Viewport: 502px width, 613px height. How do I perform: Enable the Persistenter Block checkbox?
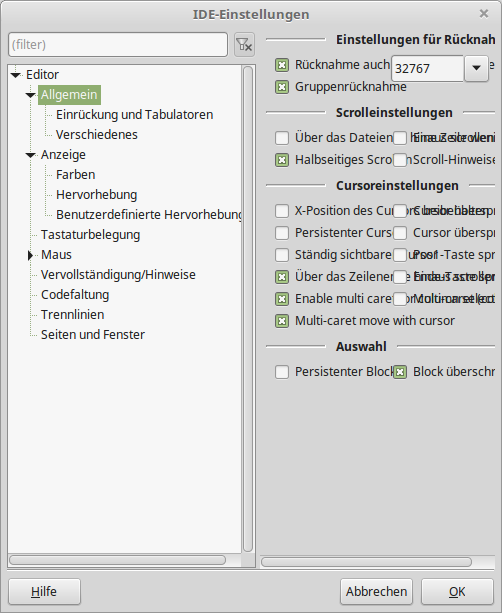point(282,372)
